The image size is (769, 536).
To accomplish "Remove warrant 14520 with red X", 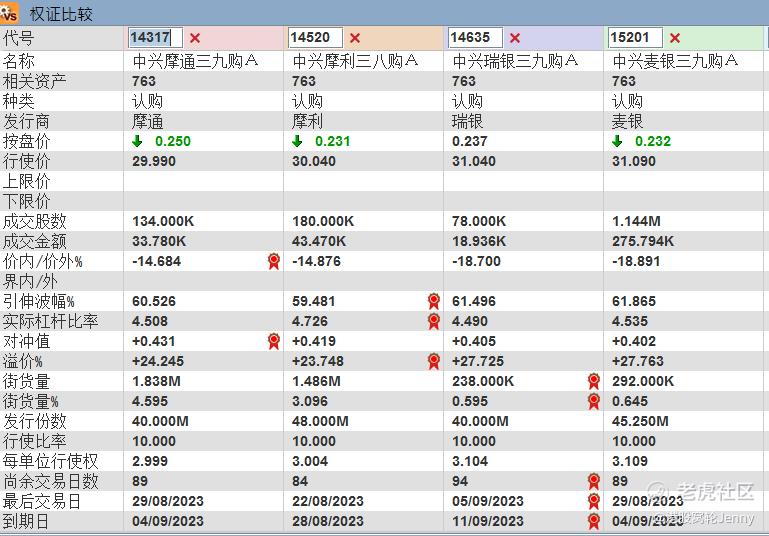I will 355,38.
